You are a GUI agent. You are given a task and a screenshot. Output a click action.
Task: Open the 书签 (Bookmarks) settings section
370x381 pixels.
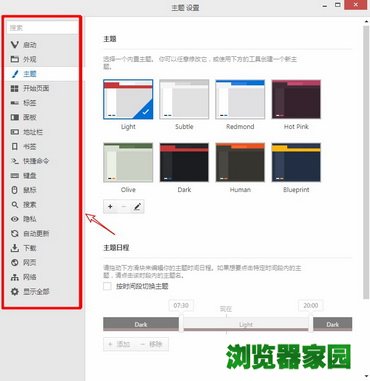tap(42, 146)
